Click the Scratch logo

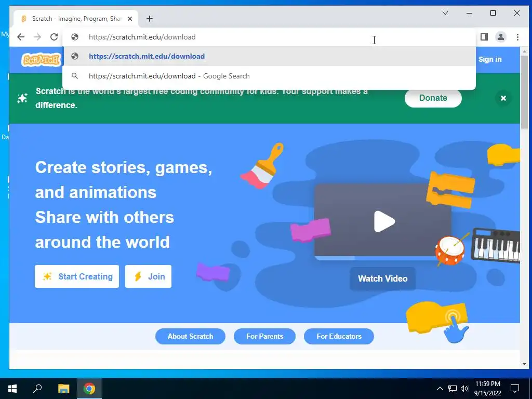tap(41, 60)
